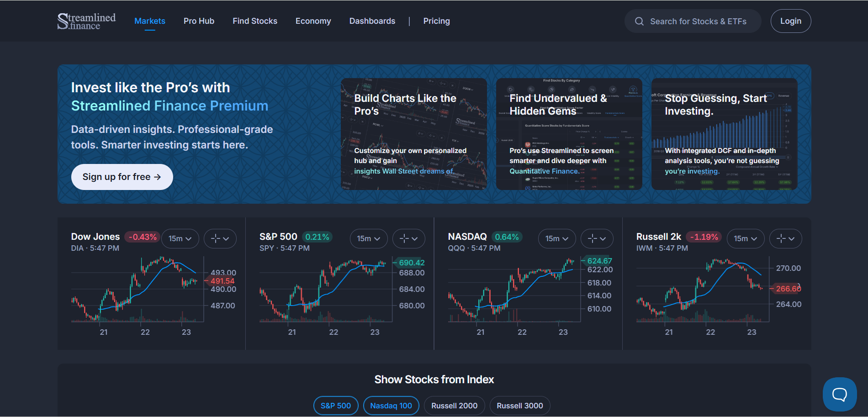Click the Streamlined Finance logo
This screenshot has height=417, width=868.
tap(86, 21)
